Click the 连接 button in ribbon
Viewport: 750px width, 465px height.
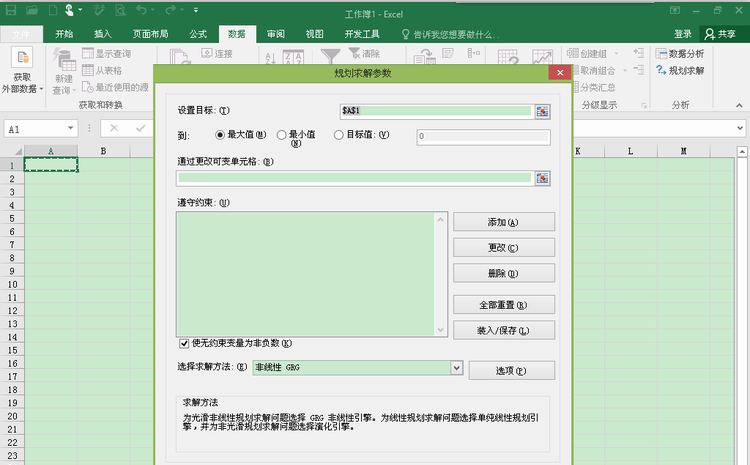pyautogui.click(x=218, y=54)
